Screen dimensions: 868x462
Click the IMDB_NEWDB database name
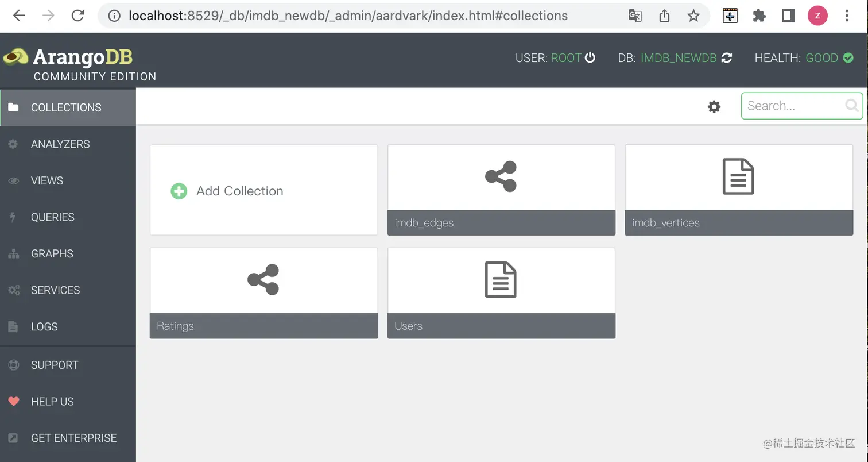pos(679,58)
